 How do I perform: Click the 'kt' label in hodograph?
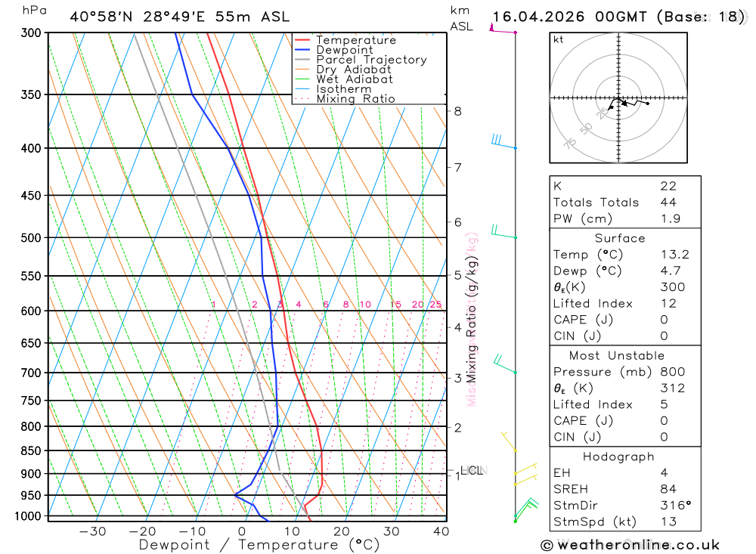click(x=559, y=39)
